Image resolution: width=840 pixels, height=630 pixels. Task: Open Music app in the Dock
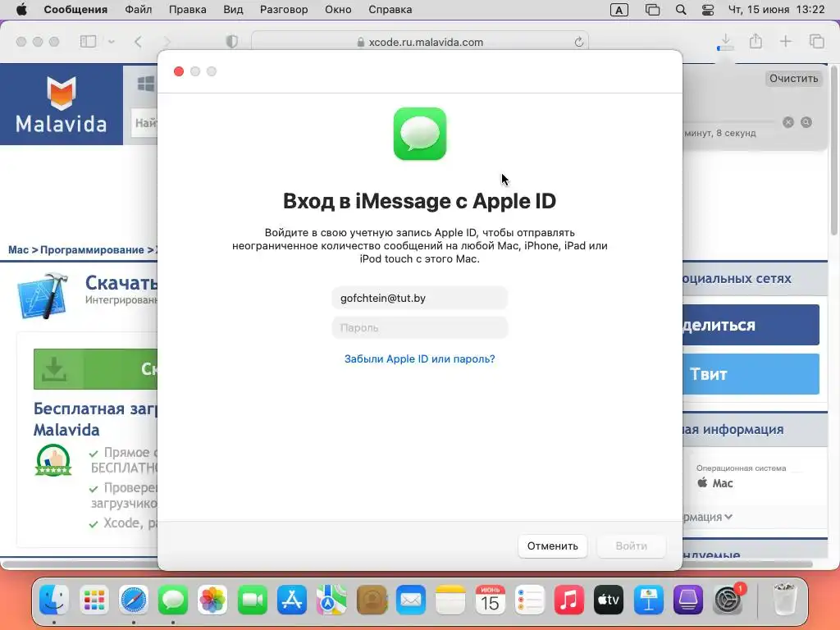coord(569,600)
